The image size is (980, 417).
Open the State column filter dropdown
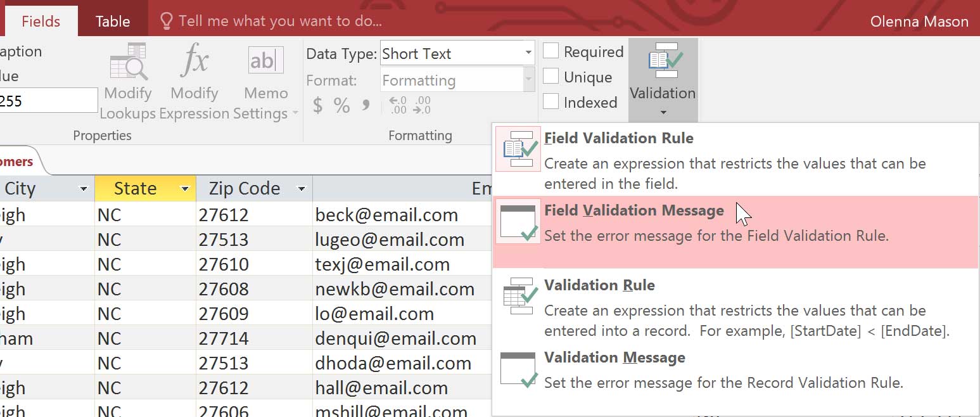tap(184, 188)
